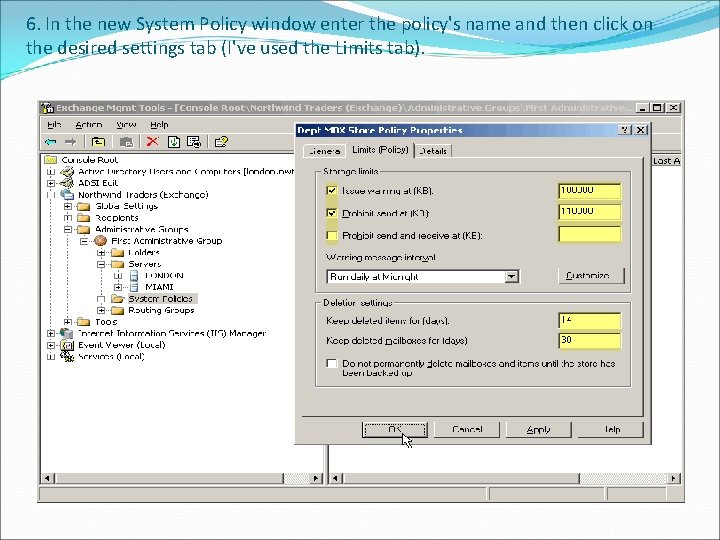Click the Keep deleted items days field
This screenshot has width=720, height=540.
590,320
